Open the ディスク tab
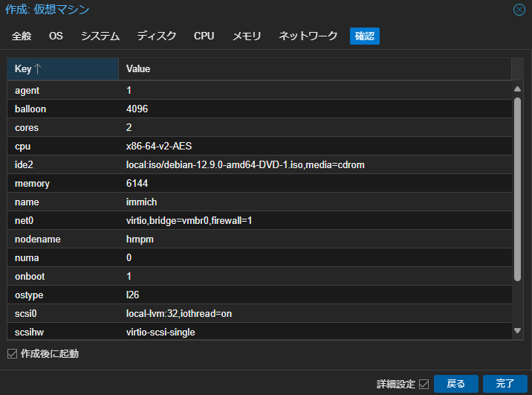Viewport: 532px width, 395px height. pos(157,36)
